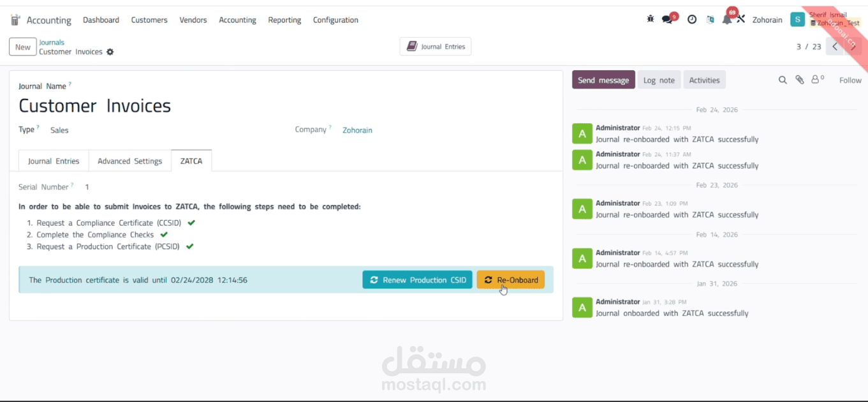Click help tooltip beside Type label
The image size is (868, 402).
[38, 128]
